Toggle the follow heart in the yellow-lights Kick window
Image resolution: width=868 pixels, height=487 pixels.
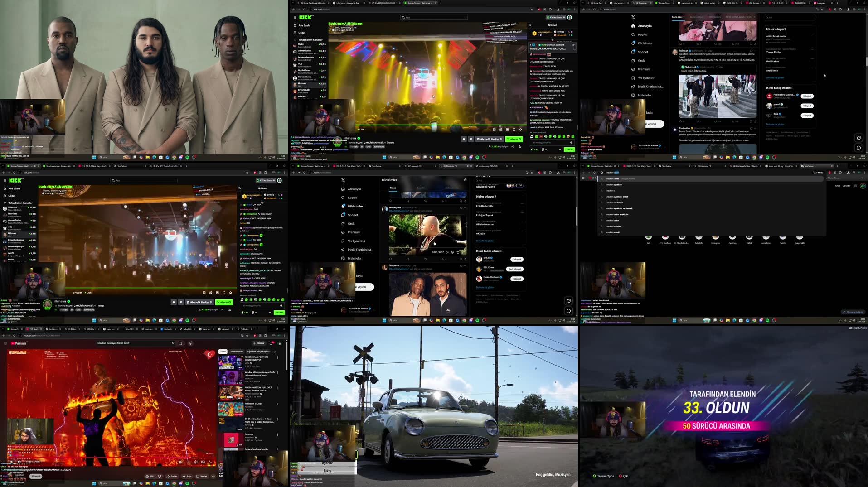pos(471,139)
